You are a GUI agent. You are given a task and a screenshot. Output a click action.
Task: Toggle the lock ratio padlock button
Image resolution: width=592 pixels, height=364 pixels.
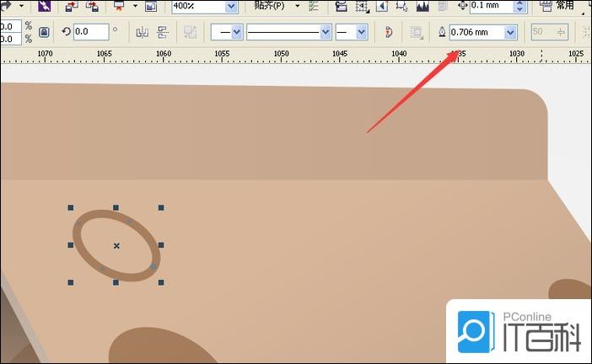pyautogui.click(x=44, y=32)
